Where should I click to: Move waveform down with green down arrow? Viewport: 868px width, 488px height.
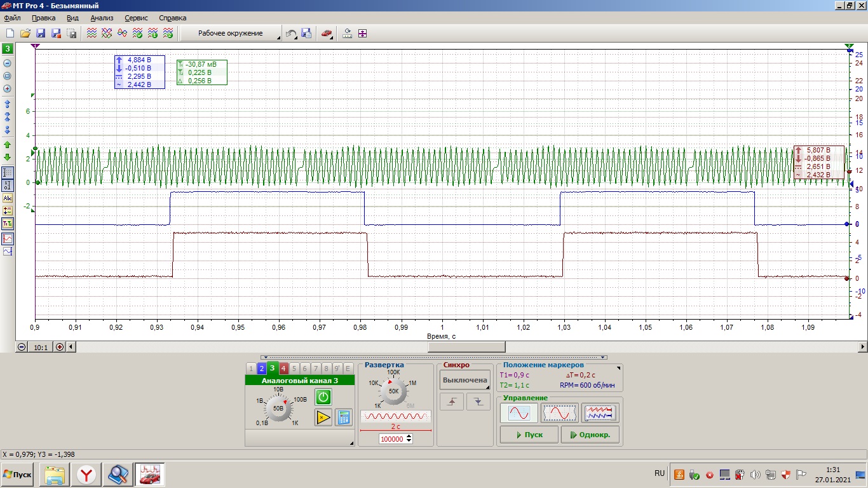(x=8, y=157)
